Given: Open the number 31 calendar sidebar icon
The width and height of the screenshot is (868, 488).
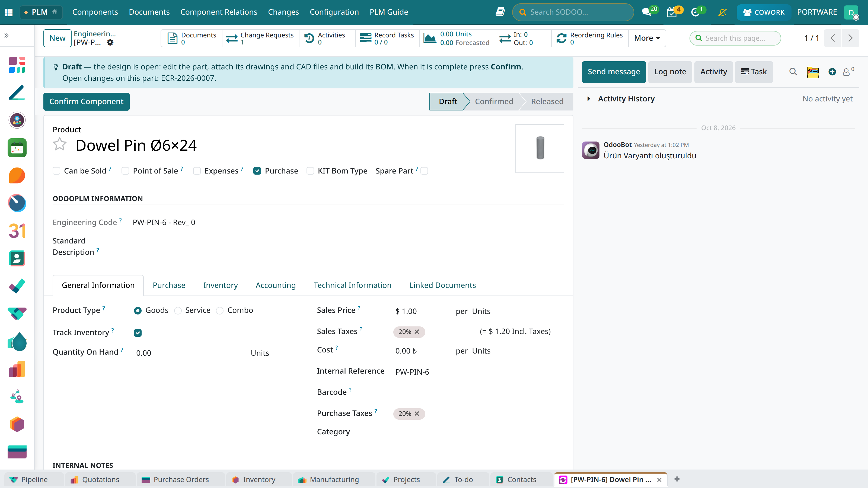Looking at the screenshot, I should point(17,231).
